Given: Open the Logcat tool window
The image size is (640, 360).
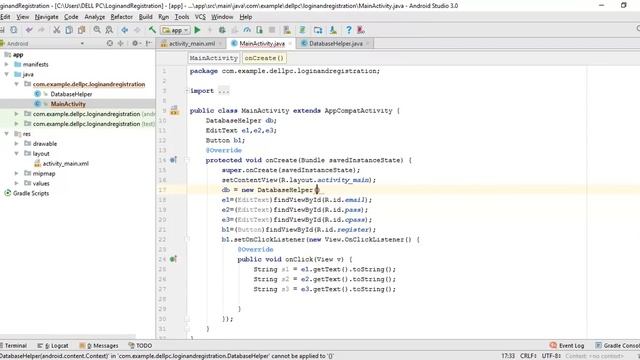Looking at the screenshot, I should [53, 346].
